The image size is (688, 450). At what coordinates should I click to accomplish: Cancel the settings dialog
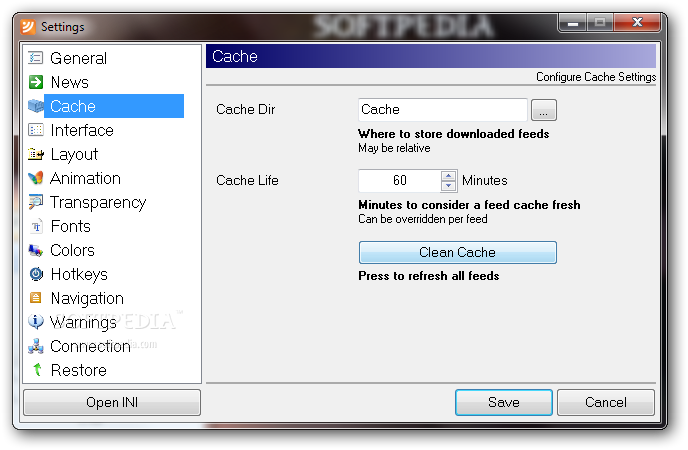pos(606,402)
